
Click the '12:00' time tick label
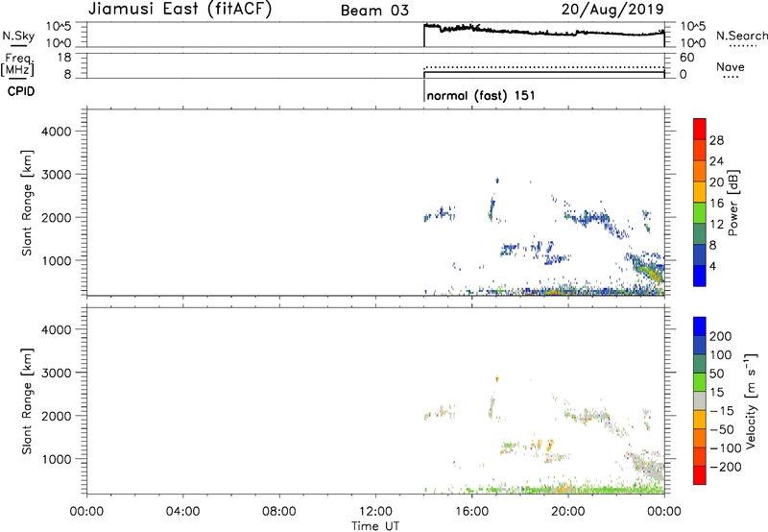pos(375,512)
